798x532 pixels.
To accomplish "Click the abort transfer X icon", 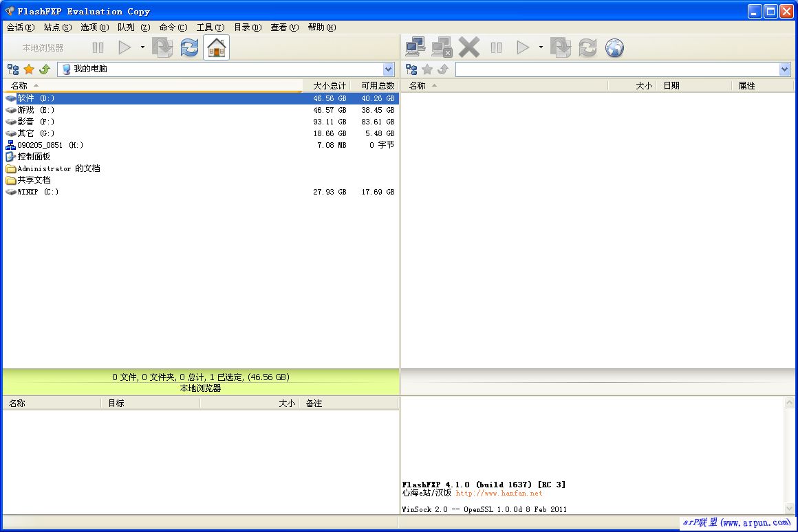I will coord(469,47).
